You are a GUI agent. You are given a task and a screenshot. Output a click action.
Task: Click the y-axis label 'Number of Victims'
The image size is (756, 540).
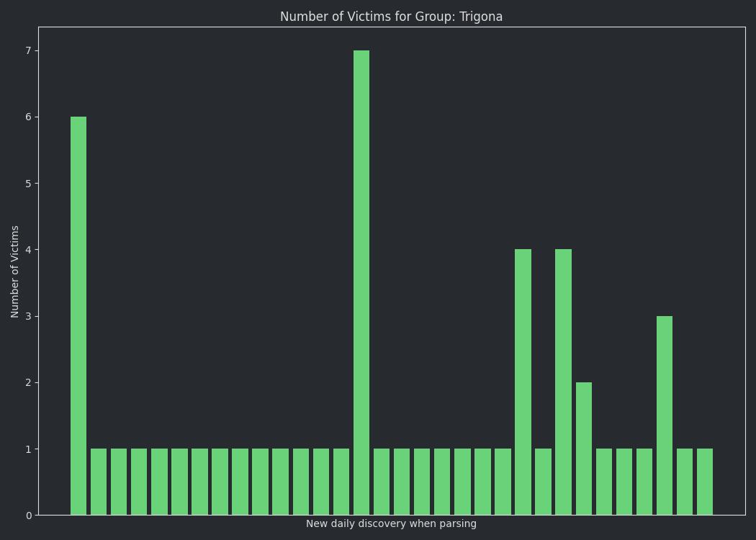coord(14,271)
